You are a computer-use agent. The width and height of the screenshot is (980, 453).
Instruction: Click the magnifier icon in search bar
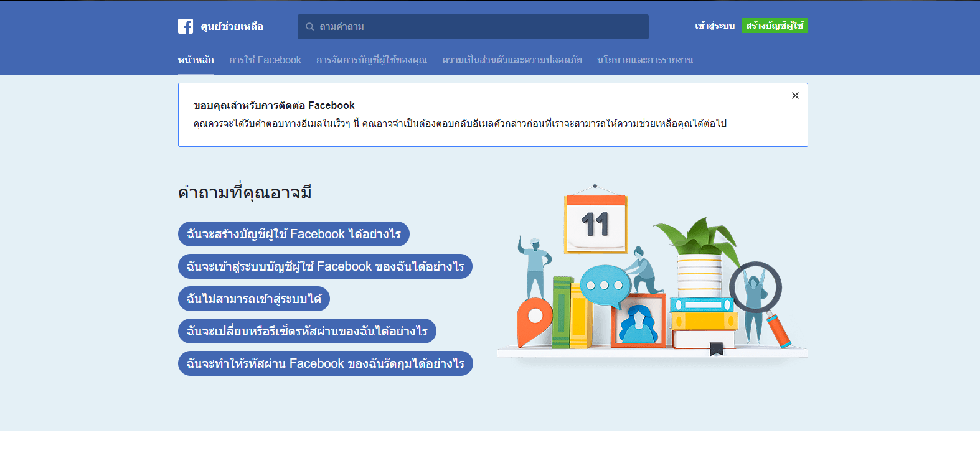tap(309, 27)
